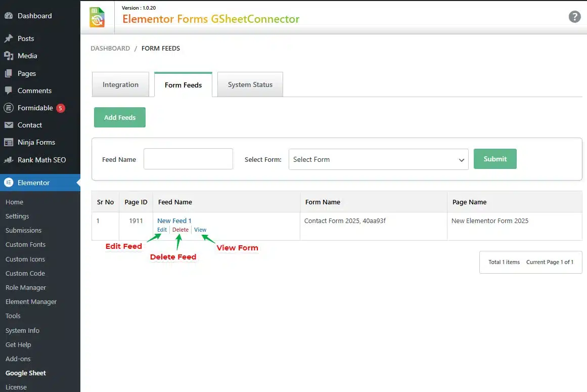Click the Dashboard gauge icon in sidebar

point(9,16)
